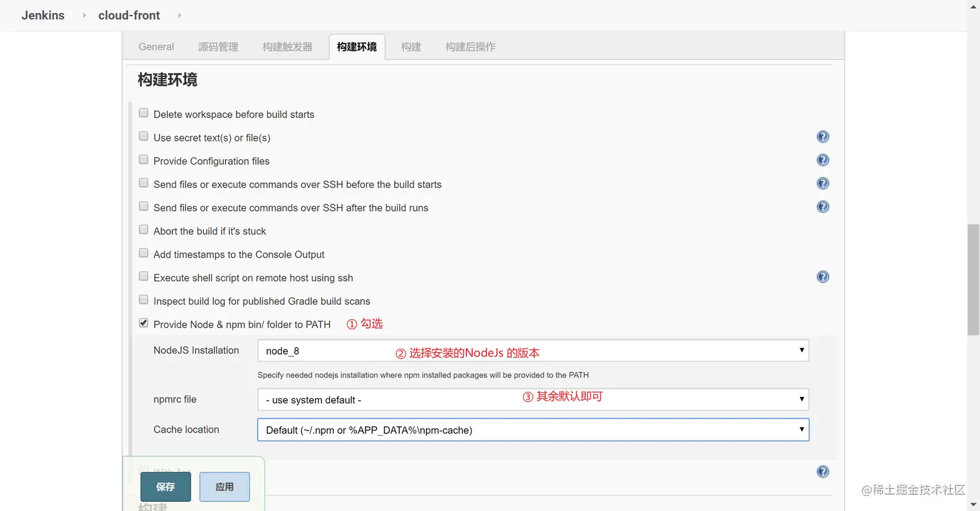Click the 应用 apply button
980x511 pixels.
pos(224,486)
